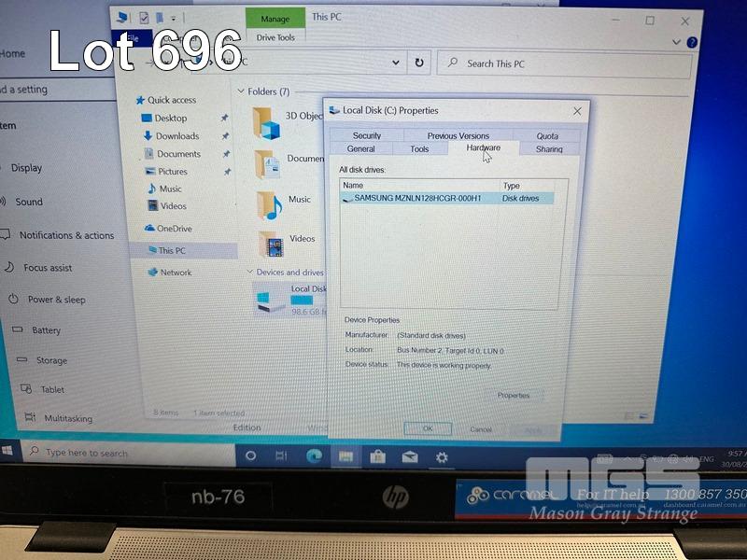Viewport: 747px width, 560px height.
Task: Select the SAMSUNG MZNLN128HCGR disk drive entry
Action: click(x=417, y=198)
